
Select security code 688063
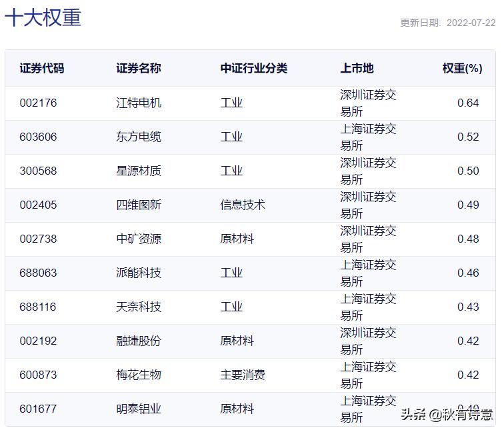[38, 273]
